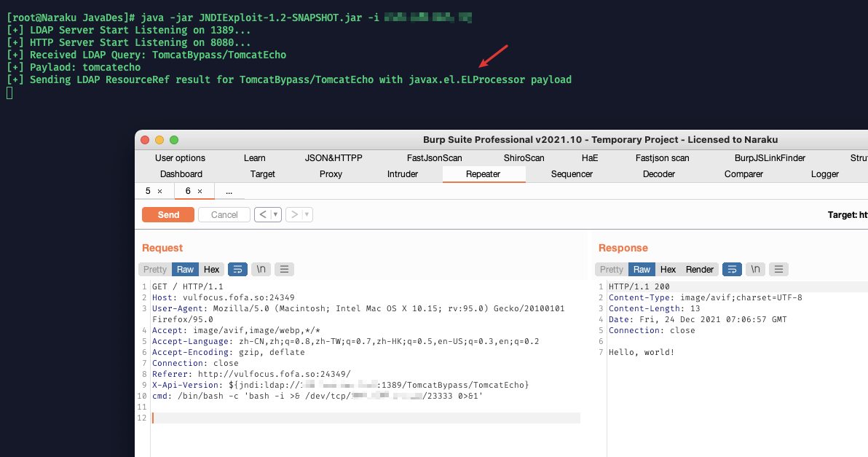Open the ShiroScan tab

coord(524,158)
